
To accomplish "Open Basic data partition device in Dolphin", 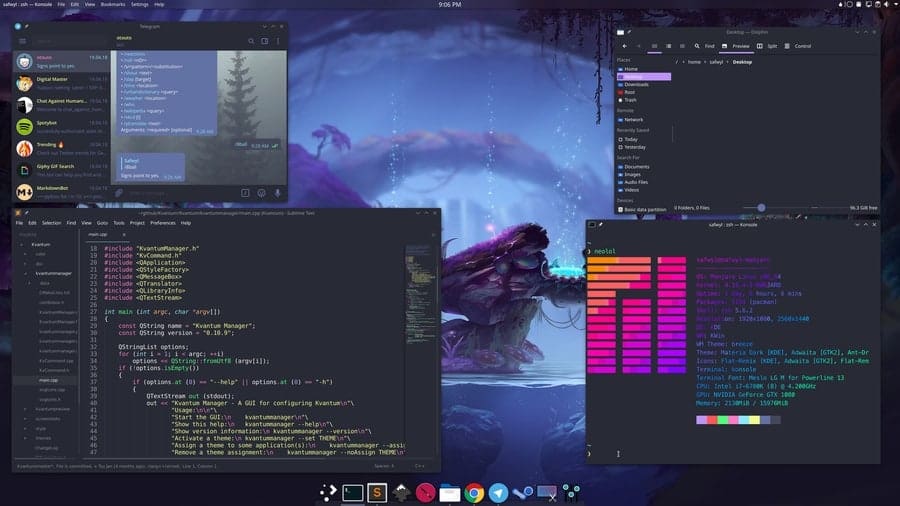I will (x=642, y=209).
